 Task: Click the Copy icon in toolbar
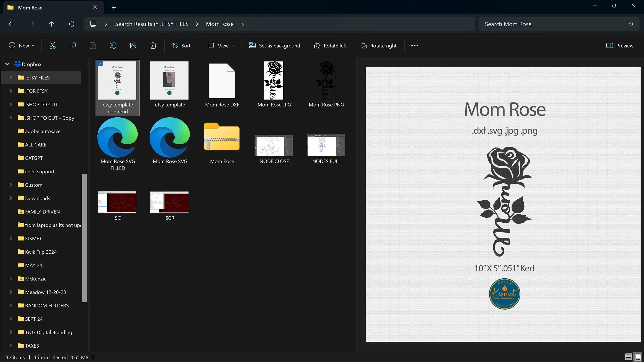point(73,46)
